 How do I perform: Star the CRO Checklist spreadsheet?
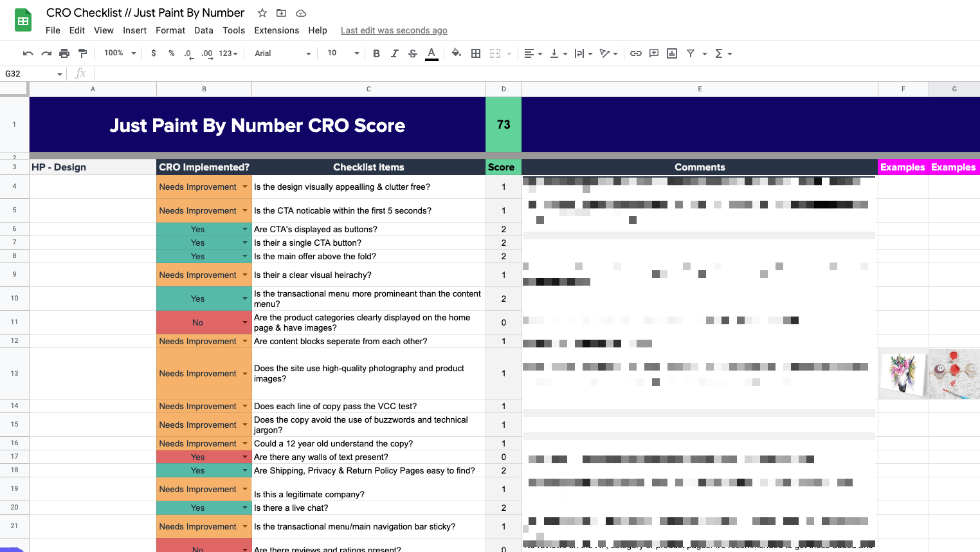coord(262,12)
